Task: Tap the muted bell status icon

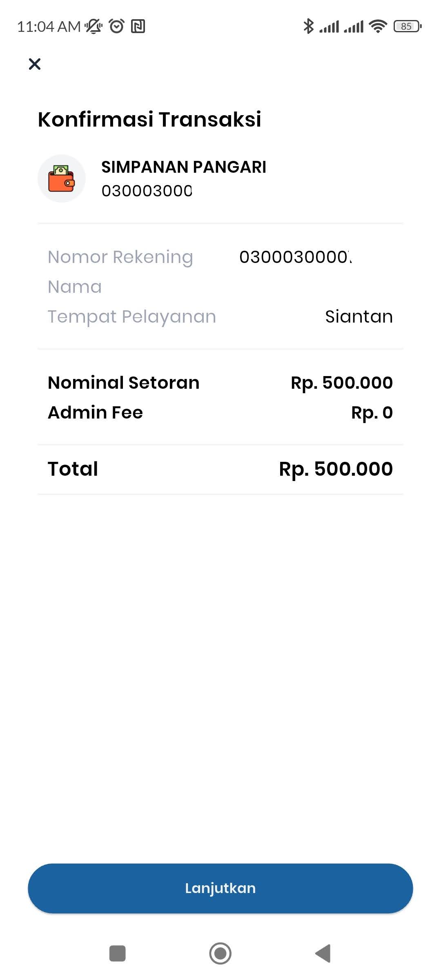Action: [94, 26]
